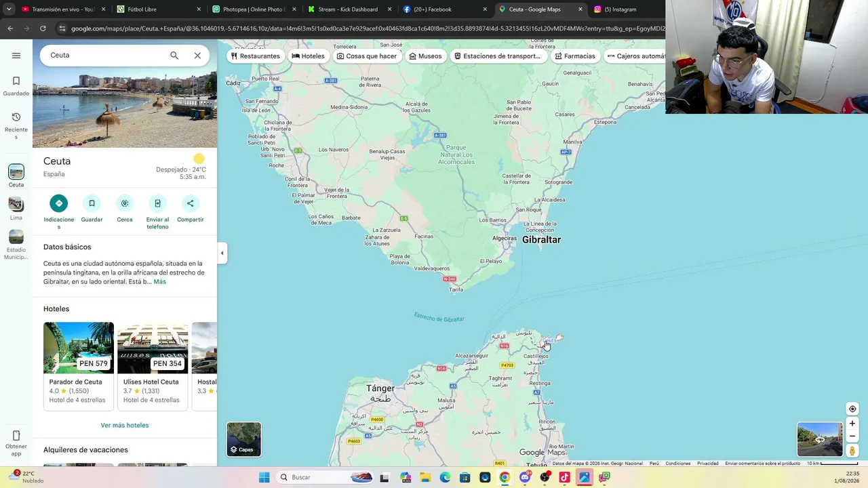Open File Explorer from the taskbar
The image size is (868, 488).
425,477
